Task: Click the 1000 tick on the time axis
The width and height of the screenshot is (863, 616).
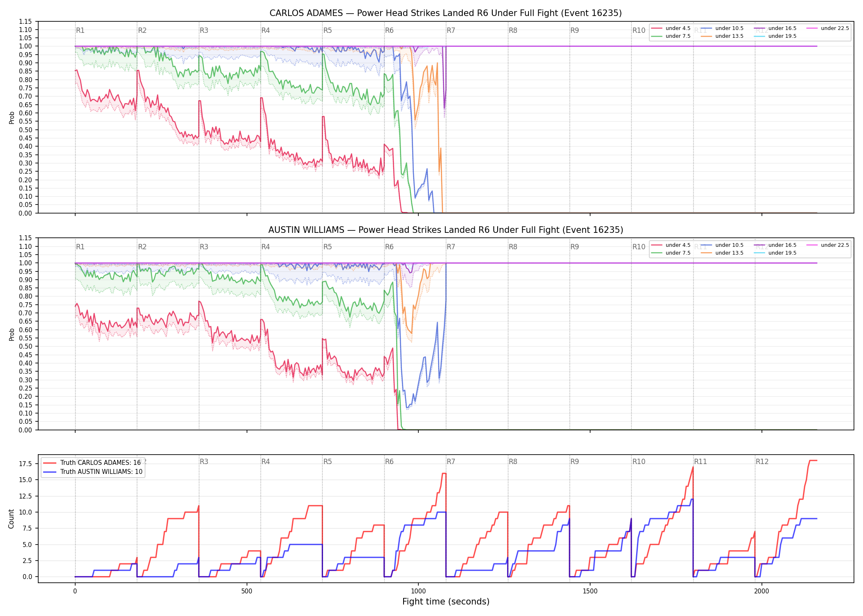Action: 418,591
